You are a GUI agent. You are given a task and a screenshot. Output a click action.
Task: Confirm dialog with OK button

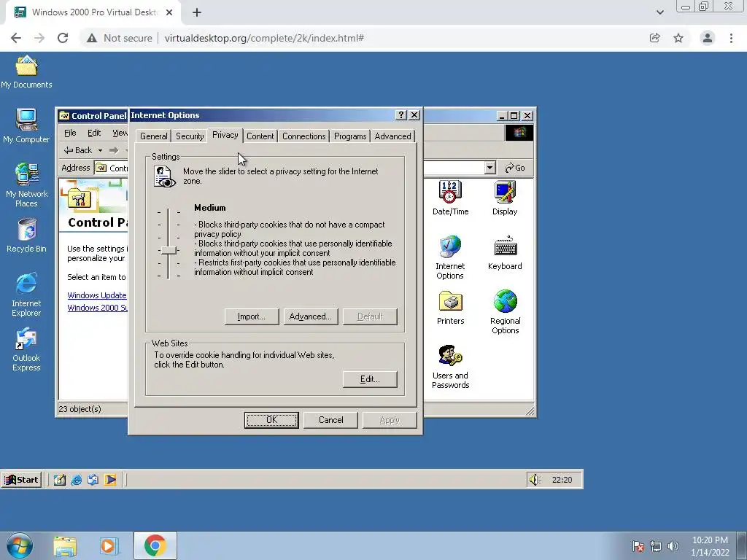271,420
